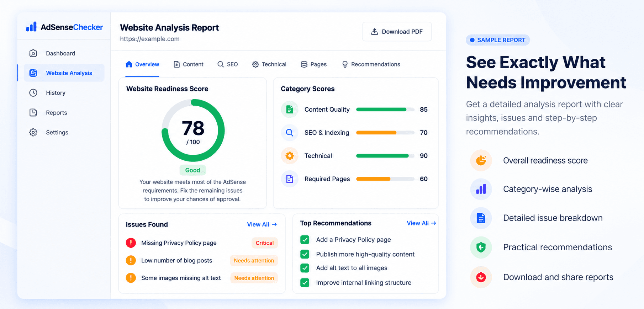644x309 pixels.
Task: Toggle Improve internal linking structure checkbox
Action: [x=305, y=283]
